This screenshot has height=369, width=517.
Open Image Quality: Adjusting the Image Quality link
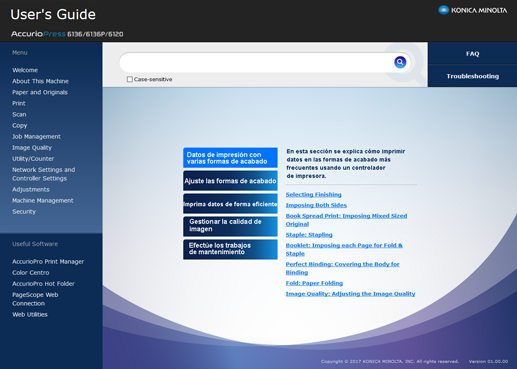point(351,294)
